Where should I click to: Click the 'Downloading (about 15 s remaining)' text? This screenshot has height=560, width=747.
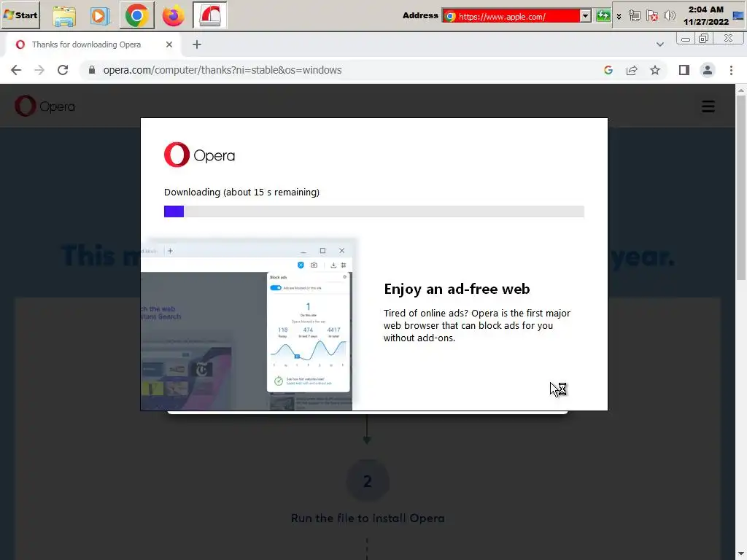241,192
